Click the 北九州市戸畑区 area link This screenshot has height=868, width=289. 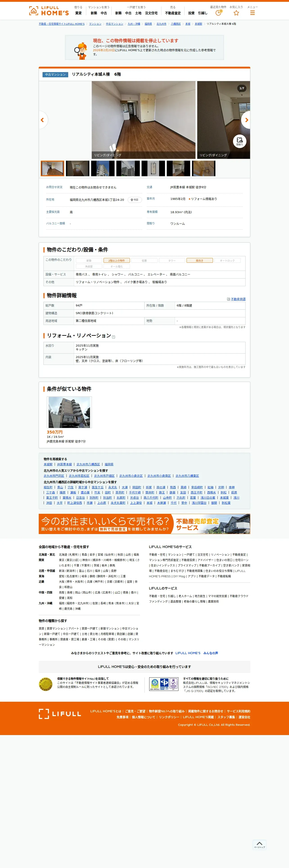pyautogui.click(x=104, y=476)
